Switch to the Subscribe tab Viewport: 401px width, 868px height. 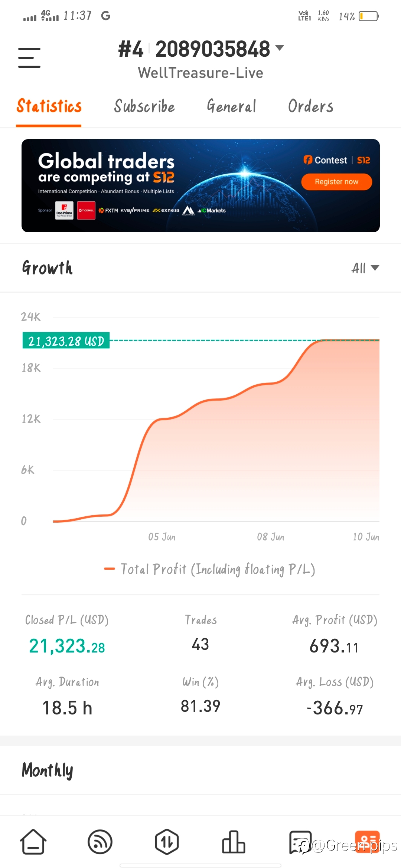144,106
